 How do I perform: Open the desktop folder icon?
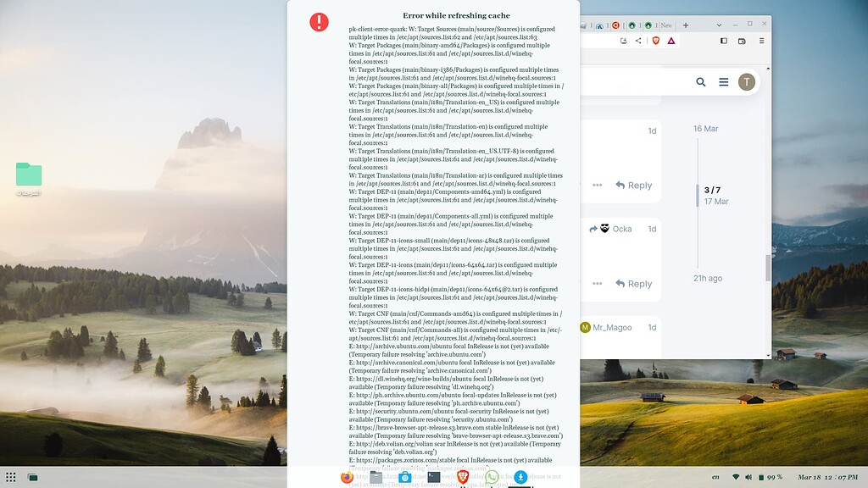tap(29, 175)
